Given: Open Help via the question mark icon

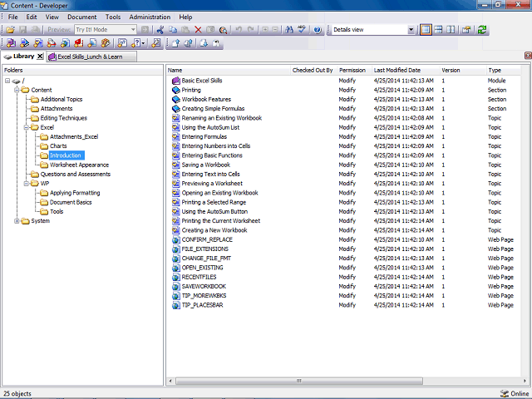Looking at the screenshot, I should tap(318, 30).
